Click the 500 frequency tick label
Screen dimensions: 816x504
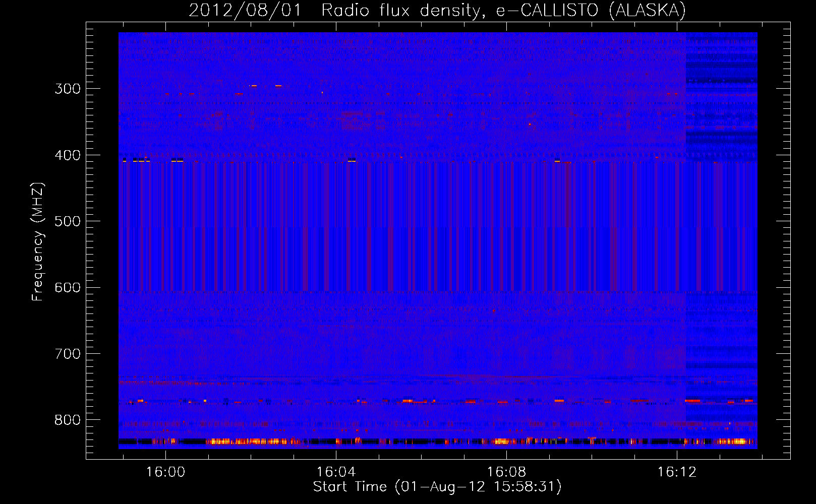point(68,221)
